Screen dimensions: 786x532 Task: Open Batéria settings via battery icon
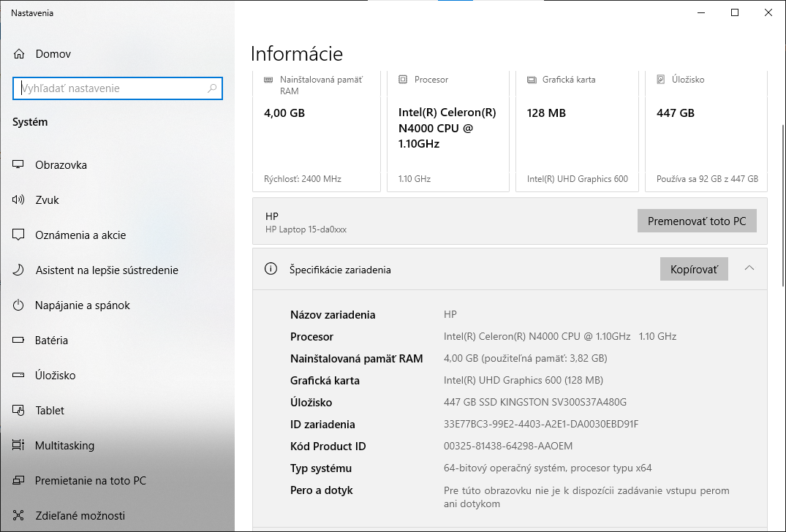tap(18, 340)
